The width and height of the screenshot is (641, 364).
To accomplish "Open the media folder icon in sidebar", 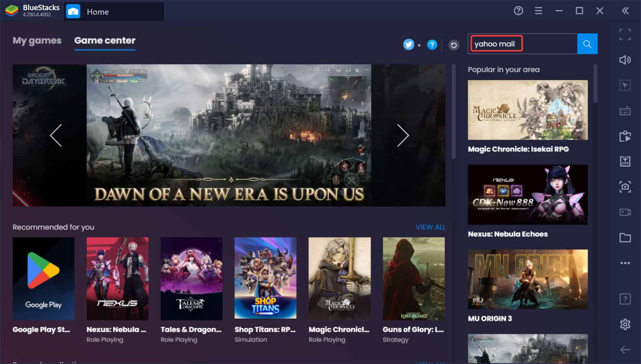I will 625,238.
